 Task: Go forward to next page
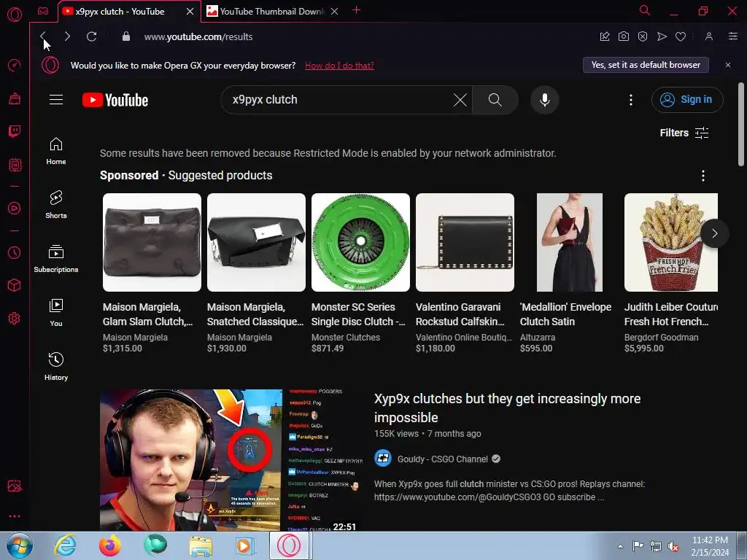[67, 36]
